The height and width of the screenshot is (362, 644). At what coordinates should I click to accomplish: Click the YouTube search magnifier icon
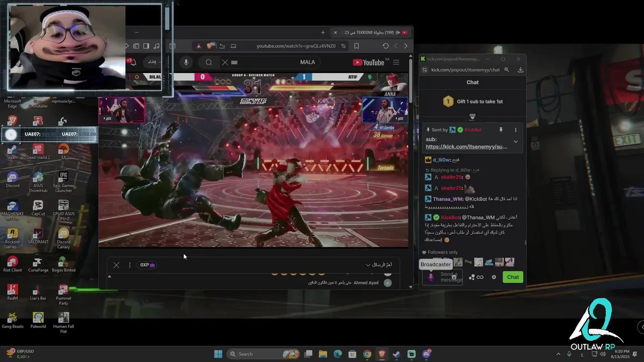(x=208, y=62)
